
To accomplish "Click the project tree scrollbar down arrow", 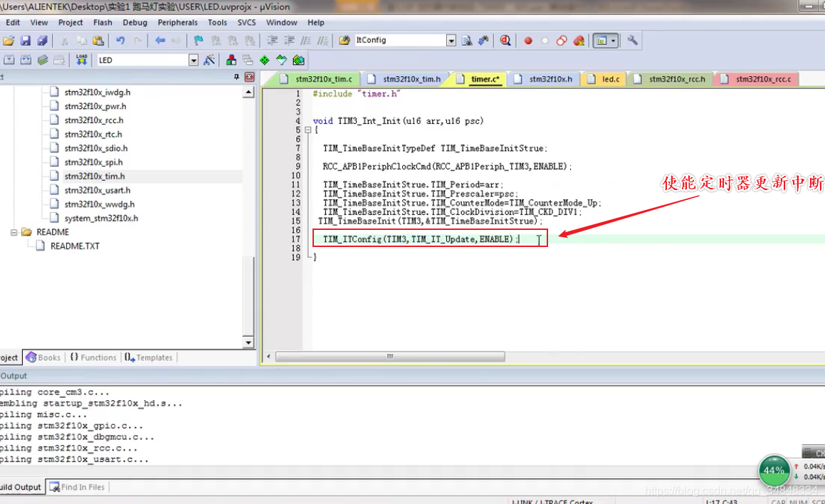I will (248, 342).
